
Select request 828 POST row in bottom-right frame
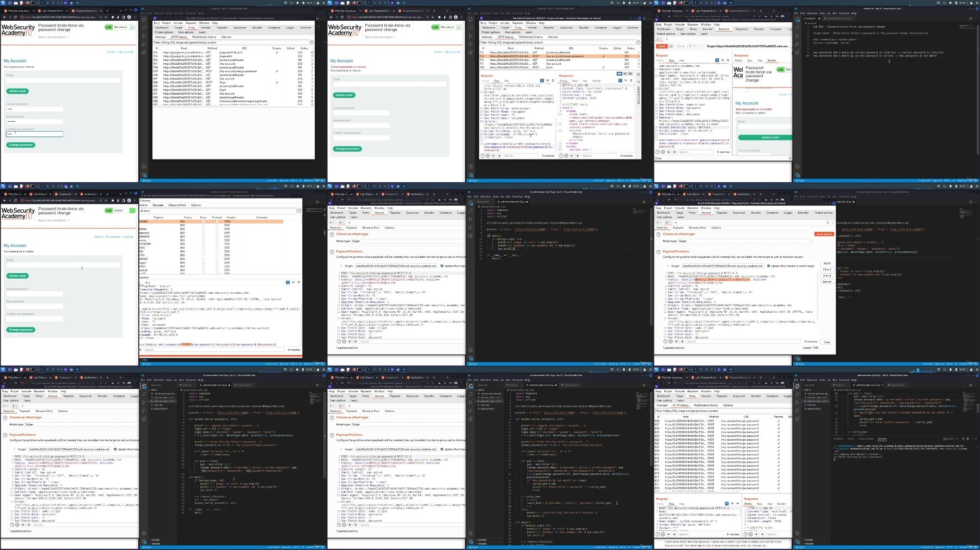722,421
